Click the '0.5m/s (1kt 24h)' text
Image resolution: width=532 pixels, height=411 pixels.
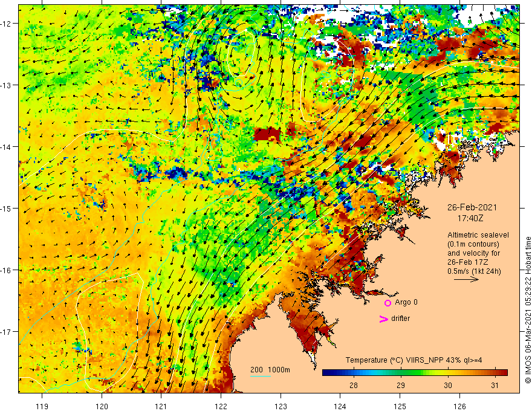pos(474,271)
